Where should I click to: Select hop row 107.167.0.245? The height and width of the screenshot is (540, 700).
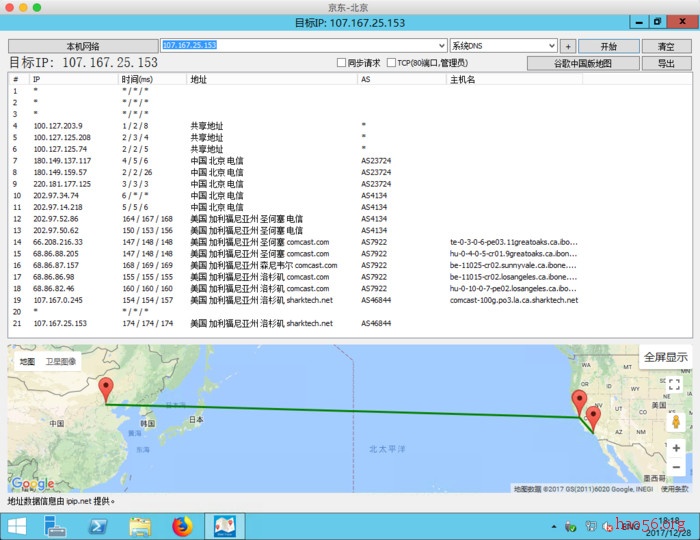pos(350,300)
